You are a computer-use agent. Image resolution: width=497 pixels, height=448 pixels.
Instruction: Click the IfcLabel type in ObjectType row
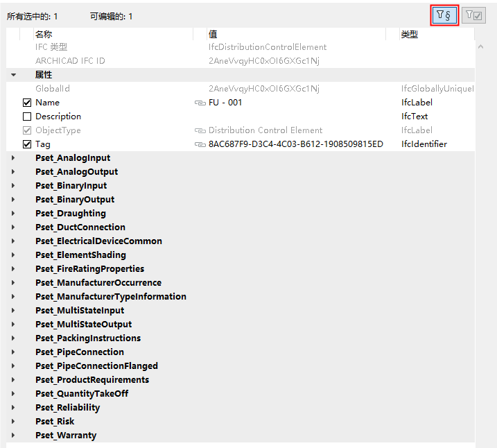point(417,130)
